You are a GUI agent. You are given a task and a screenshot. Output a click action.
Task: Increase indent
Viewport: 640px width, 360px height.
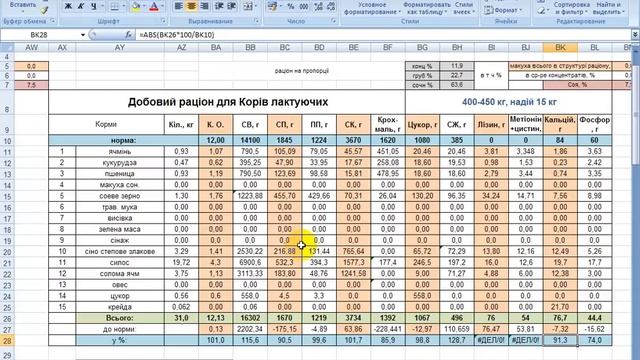coord(232,6)
